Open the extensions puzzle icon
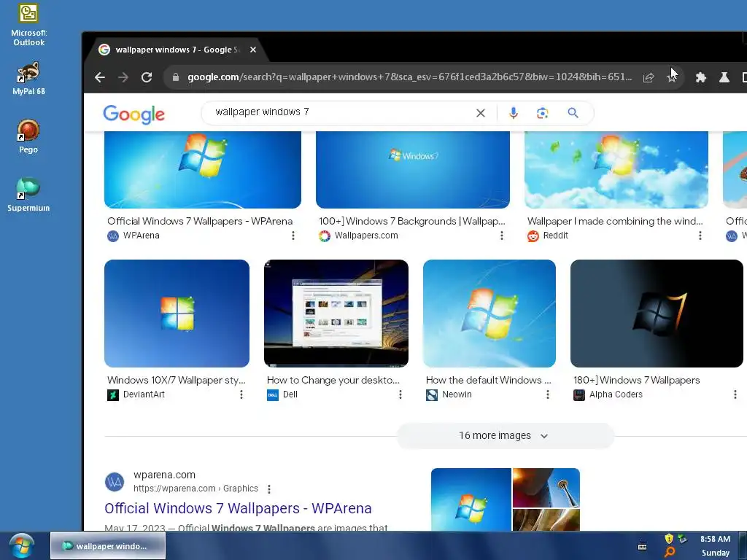This screenshot has width=747, height=560. click(700, 77)
